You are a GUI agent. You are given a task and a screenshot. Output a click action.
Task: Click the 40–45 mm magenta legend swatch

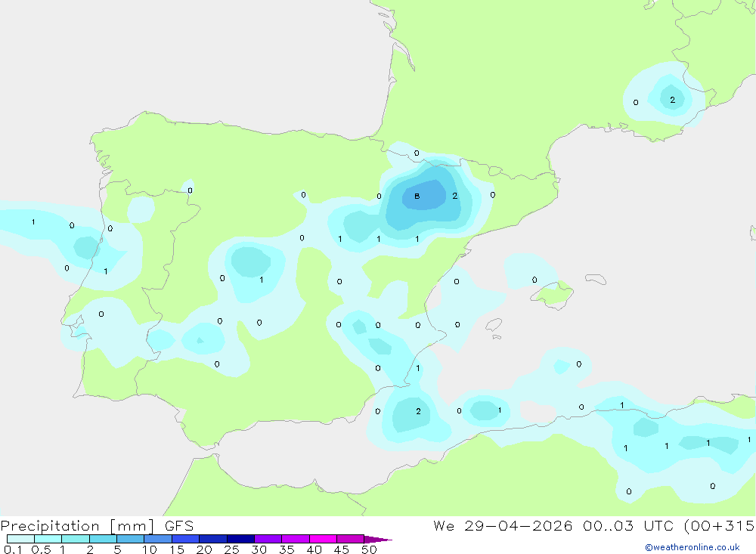coord(323,539)
